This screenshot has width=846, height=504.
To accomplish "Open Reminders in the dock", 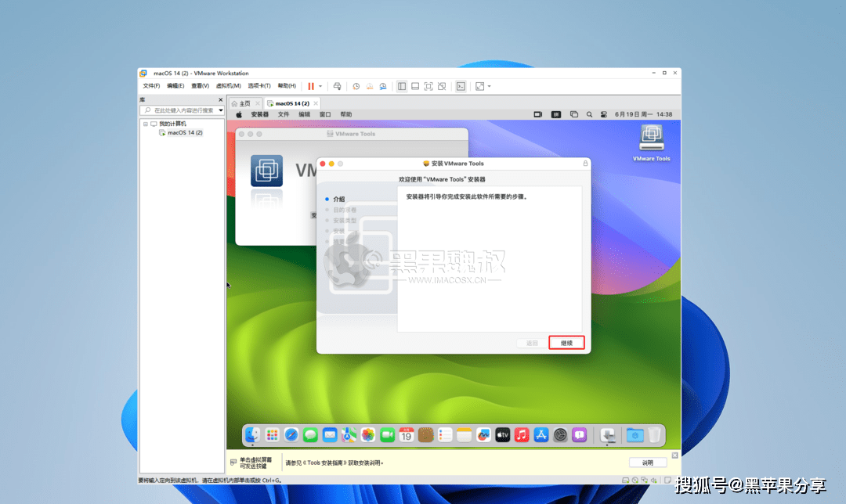I will coord(445,434).
